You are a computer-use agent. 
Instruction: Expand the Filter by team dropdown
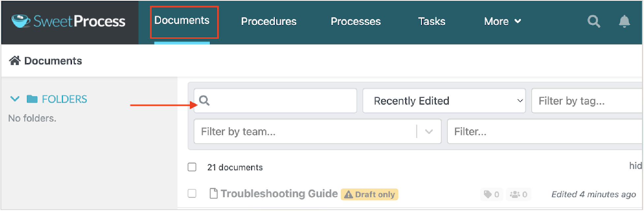point(429,132)
